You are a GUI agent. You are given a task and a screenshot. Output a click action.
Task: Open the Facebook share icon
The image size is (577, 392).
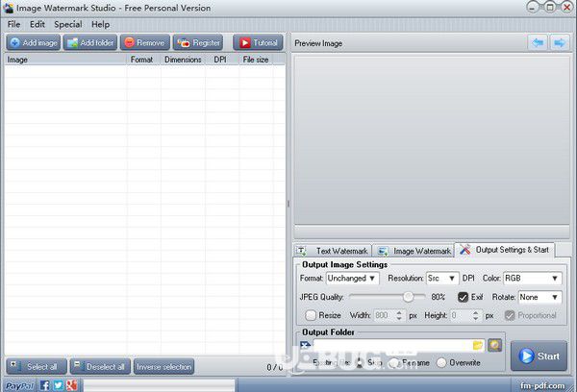45,385
